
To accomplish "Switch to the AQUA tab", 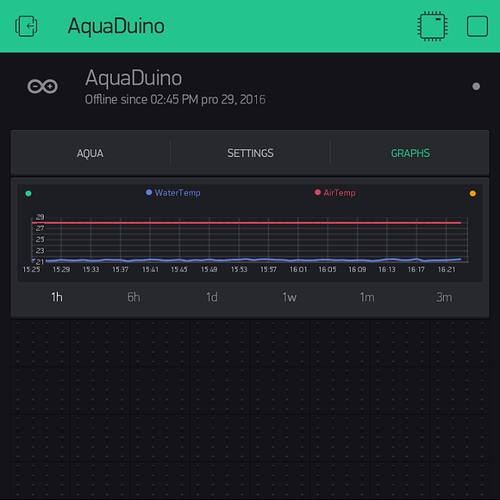I will click(x=90, y=153).
